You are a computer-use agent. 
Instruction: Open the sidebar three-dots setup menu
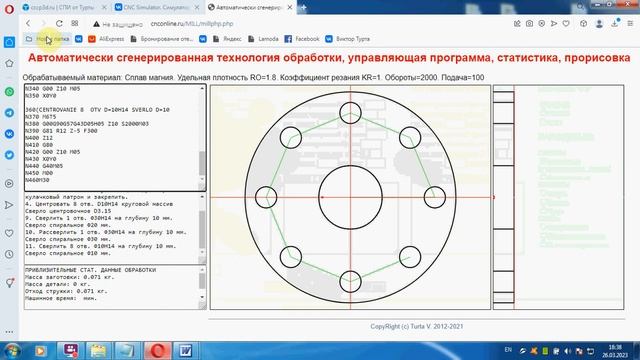pyautogui.click(x=9, y=332)
